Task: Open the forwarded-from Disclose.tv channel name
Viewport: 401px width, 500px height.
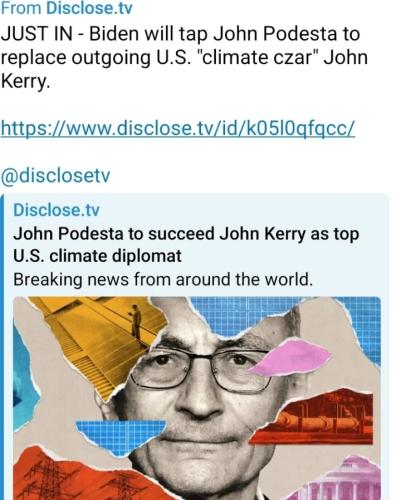Action: tap(89, 8)
